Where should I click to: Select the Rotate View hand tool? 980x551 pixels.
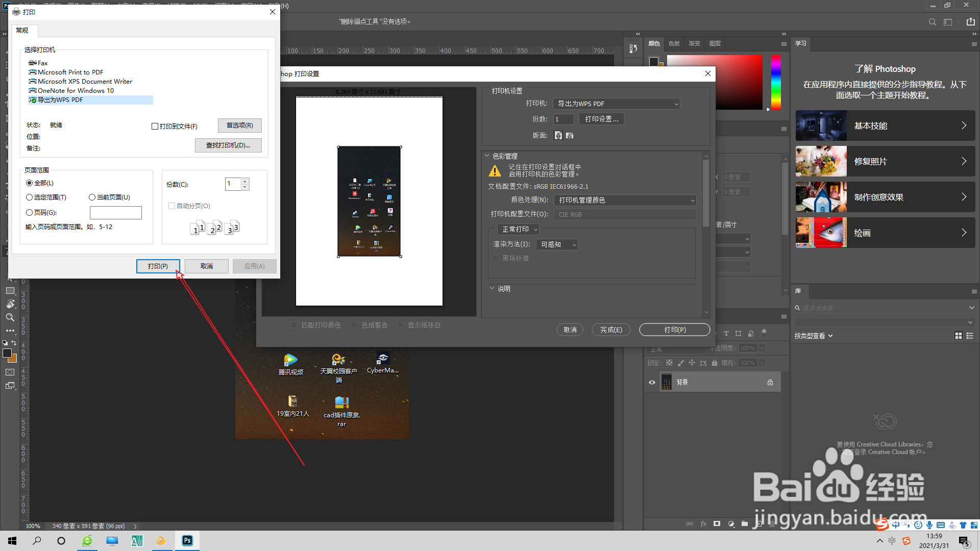pos(10,304)
